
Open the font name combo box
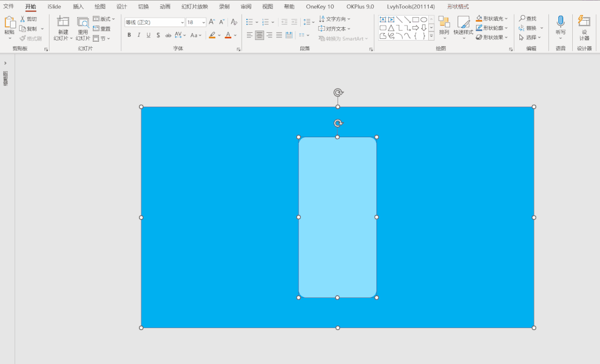point(155,22)
